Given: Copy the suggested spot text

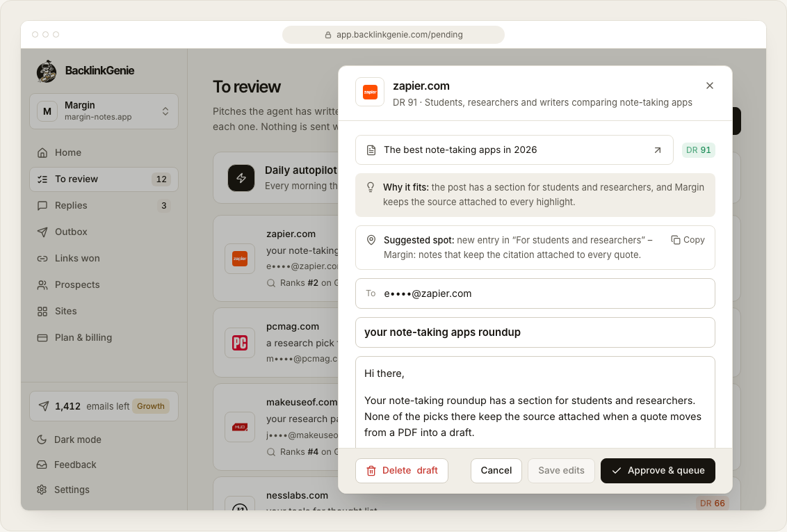Looking at the screenshot, I should 688,240.
